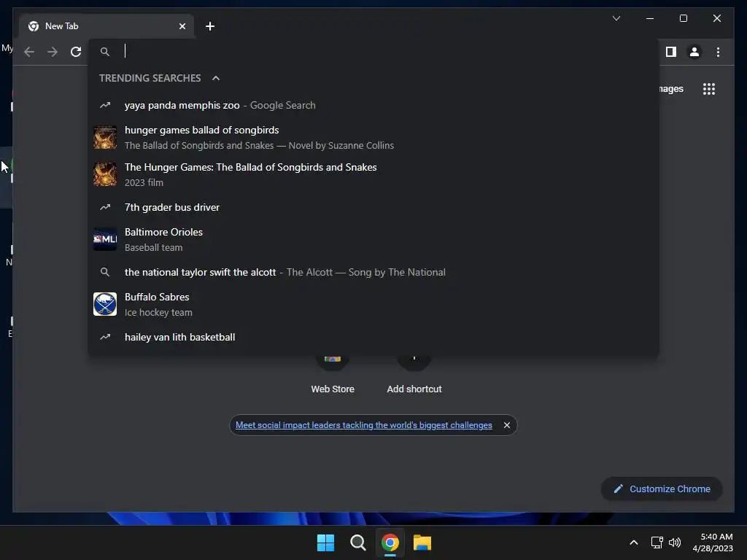Open the Google apps grid
Image resolution: width=747 pixels, height=560 pixels.
point(709,89)
